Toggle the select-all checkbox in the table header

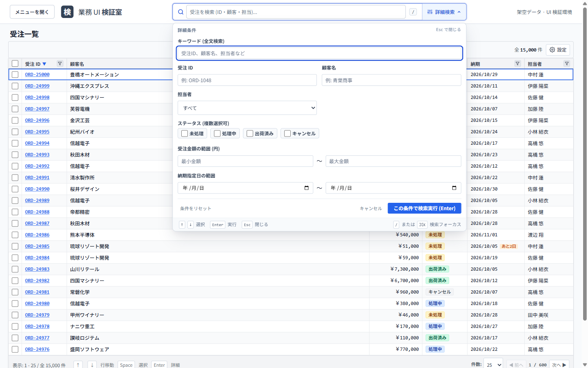coord(15,64)
